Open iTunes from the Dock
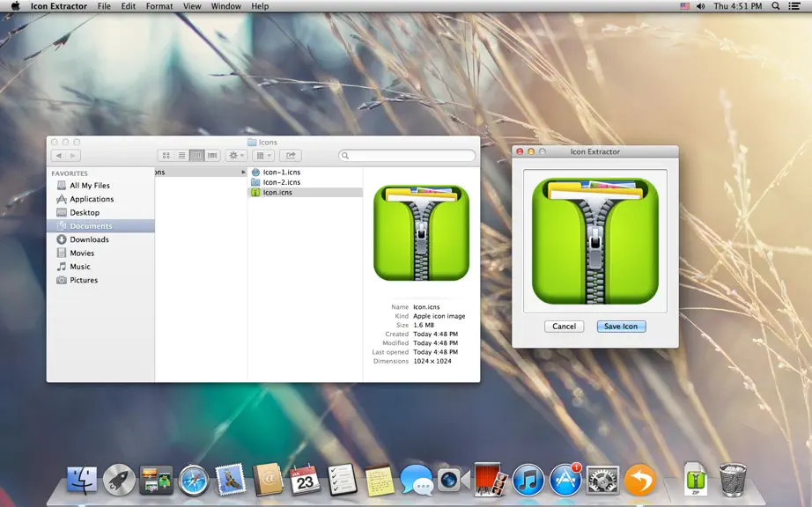The width and height of the screenshot is (812, 507). pos(528,480)
